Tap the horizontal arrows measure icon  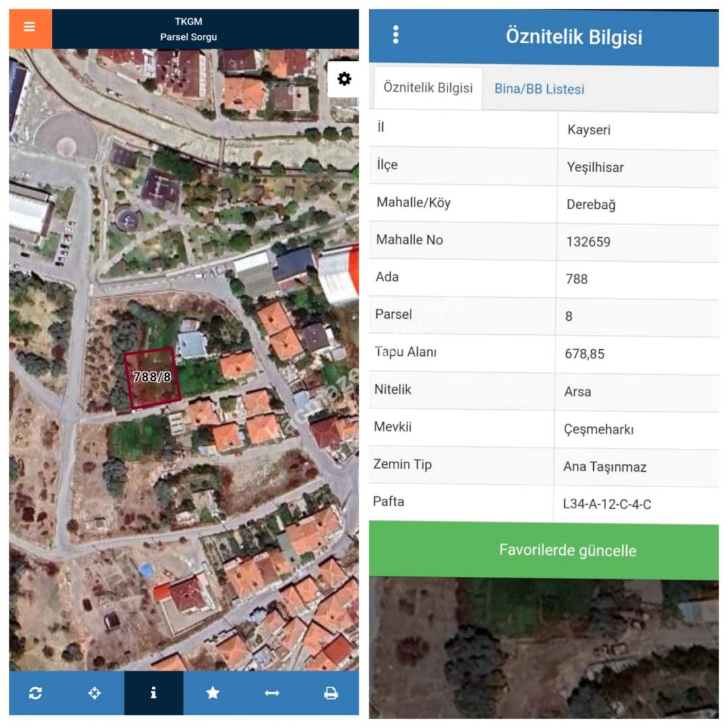272,693
